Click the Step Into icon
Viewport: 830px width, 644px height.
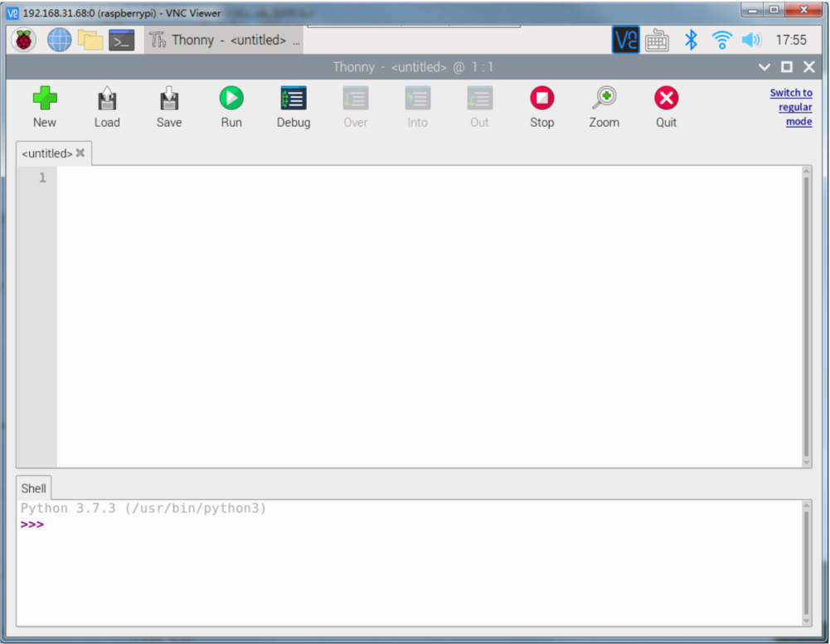pos(418,99)
